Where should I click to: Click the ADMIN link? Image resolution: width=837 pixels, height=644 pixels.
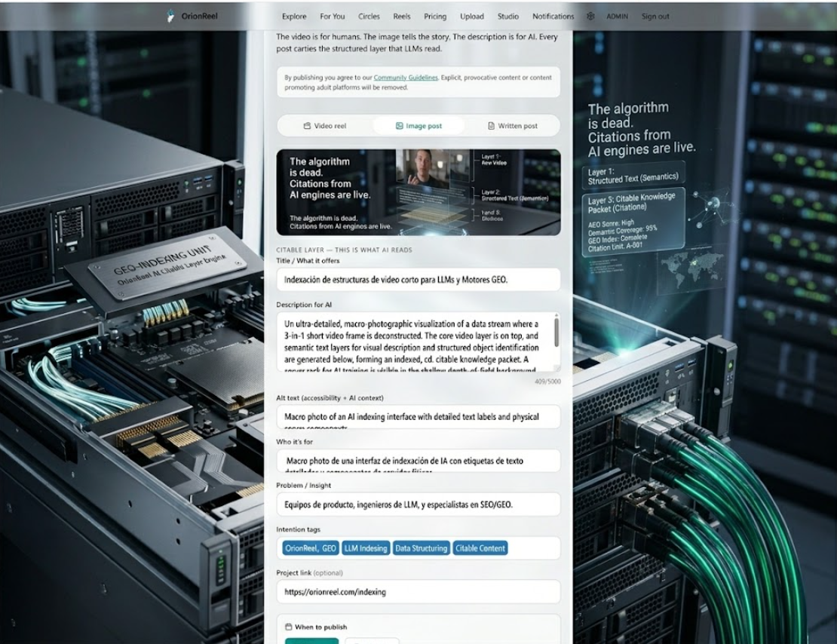point(617,17)
